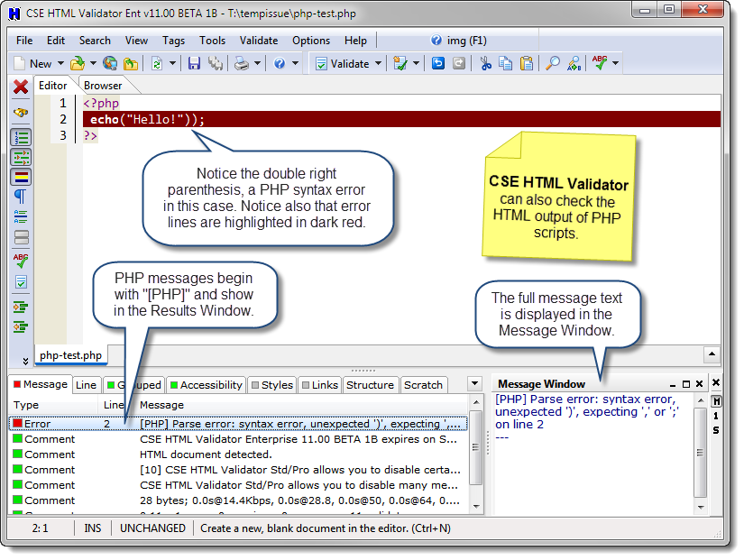
Task: Expand the checklist icon dropdown arrow
Action: [x=416, y=63]
